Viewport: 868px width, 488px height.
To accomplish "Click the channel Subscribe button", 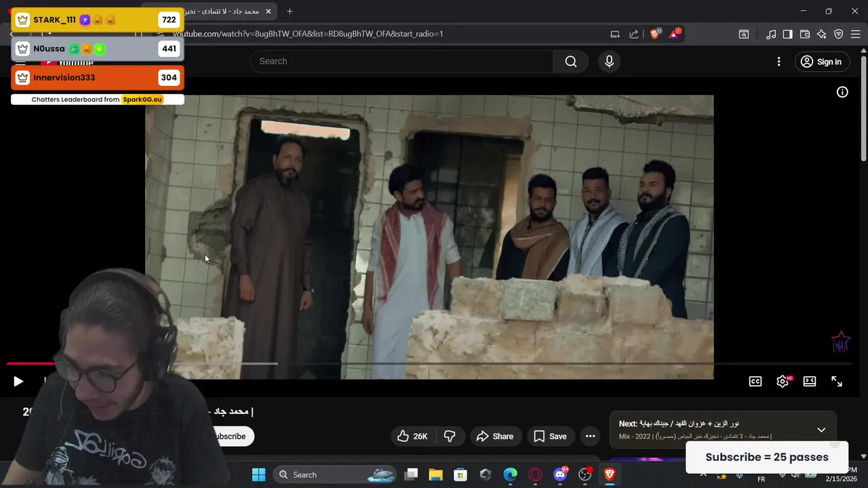I will pyautogui.click(x=231, y=436).
